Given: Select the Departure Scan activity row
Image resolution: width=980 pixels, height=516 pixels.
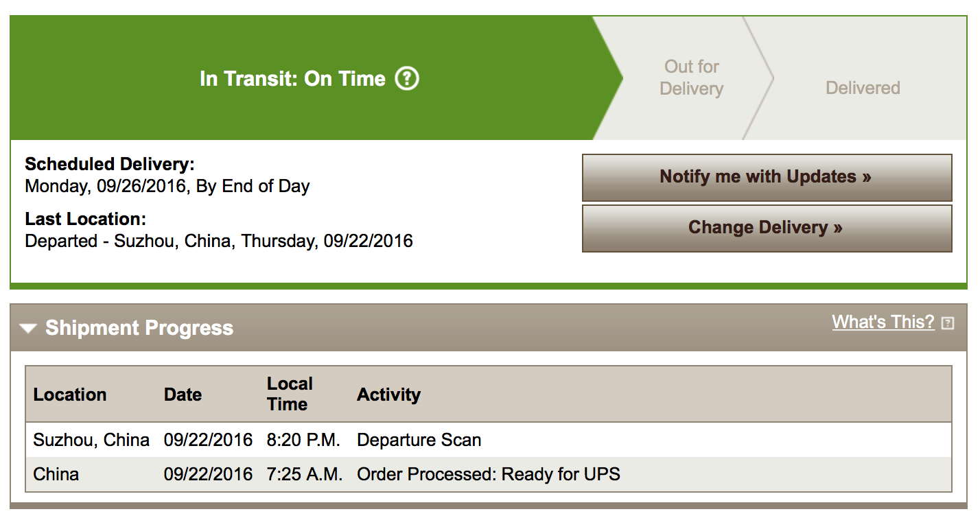Looking at the screenshot, I should point(489,440).
